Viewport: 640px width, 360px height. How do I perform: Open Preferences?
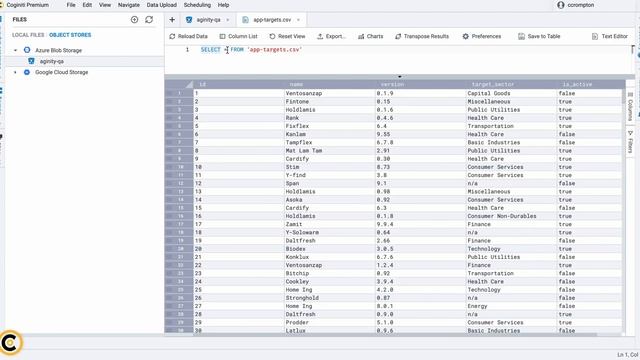click(482, 36)
